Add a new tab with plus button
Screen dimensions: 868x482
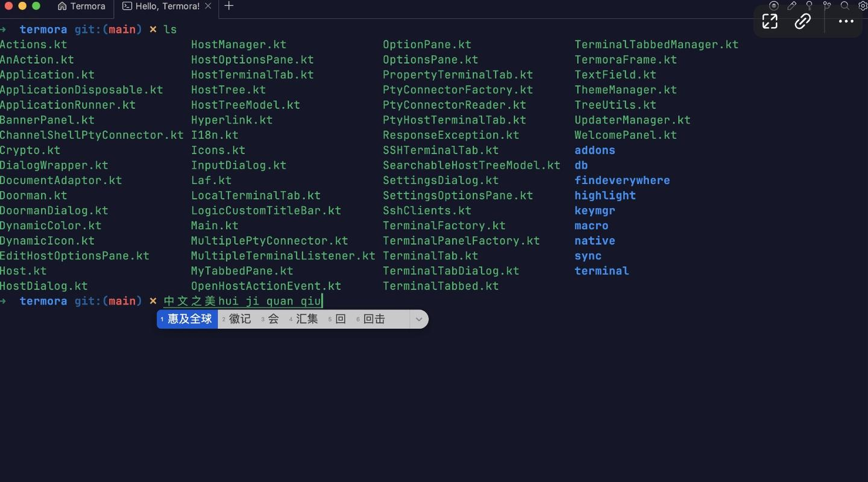point(228,6)
